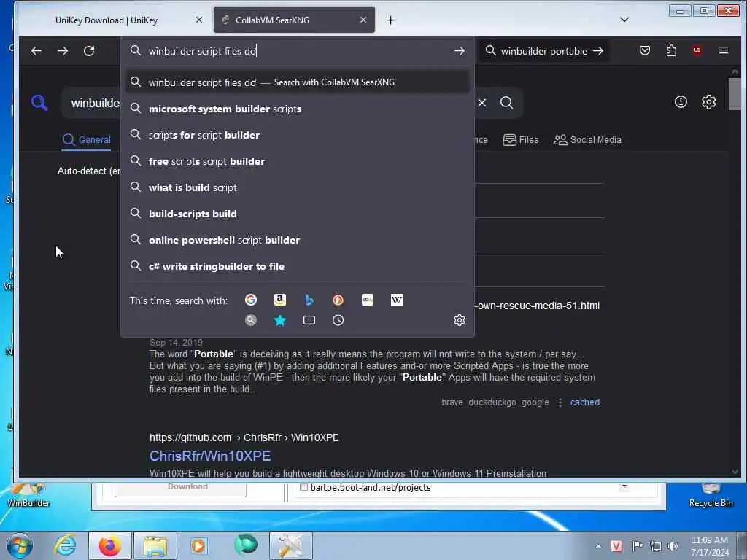Click the page vertical scrollbar thumb
This screenshot has width=747, height=560.
(x=735, y=93)
